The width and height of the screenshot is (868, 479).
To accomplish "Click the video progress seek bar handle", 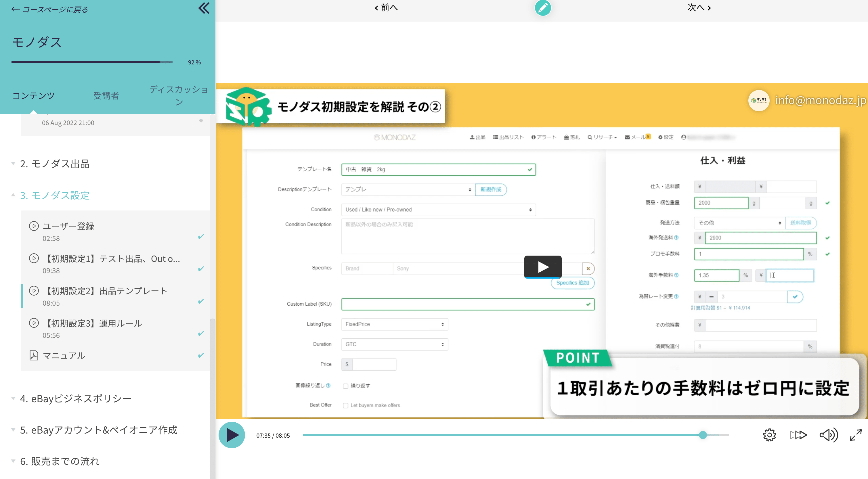I will (x=703, y=435).
